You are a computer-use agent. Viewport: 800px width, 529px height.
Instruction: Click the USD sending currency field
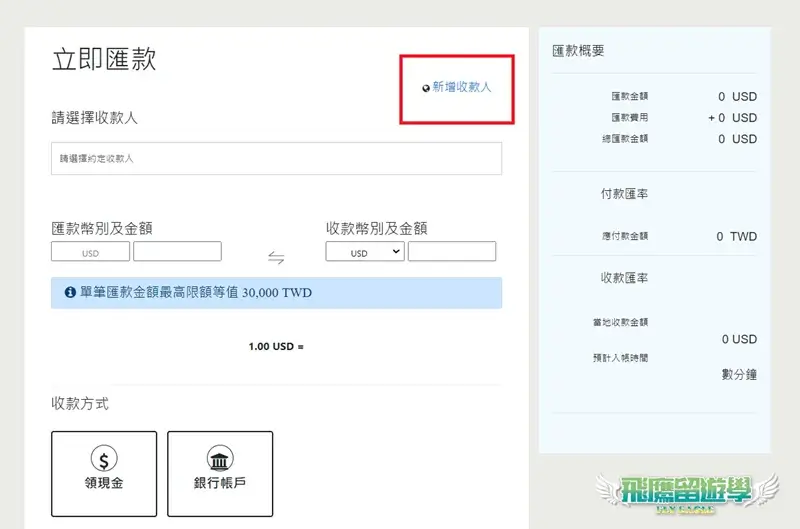(90, 251)
